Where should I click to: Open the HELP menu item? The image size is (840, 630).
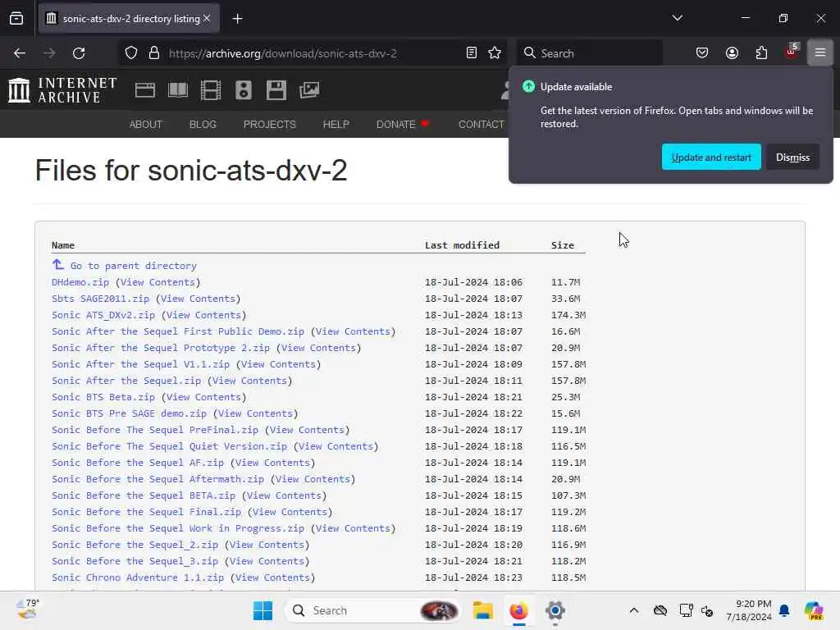click(x=336, y=125)
